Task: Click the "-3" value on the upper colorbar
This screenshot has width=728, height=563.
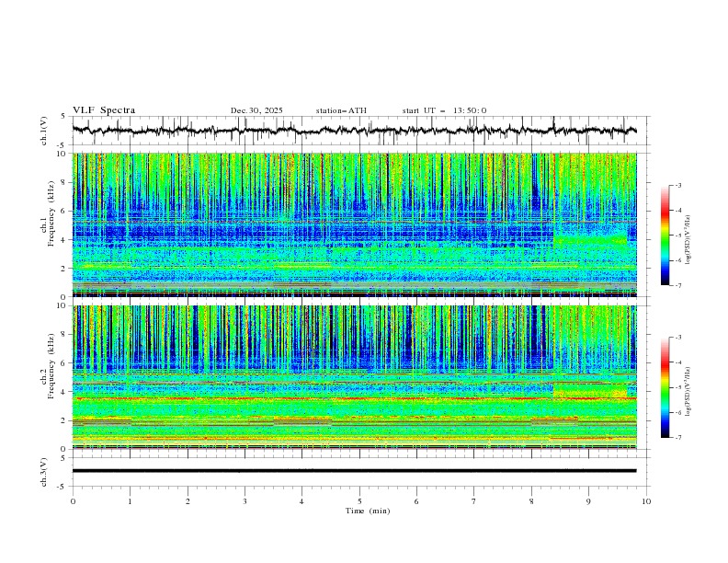Action: pyautogui.click(x=677, y=187)
